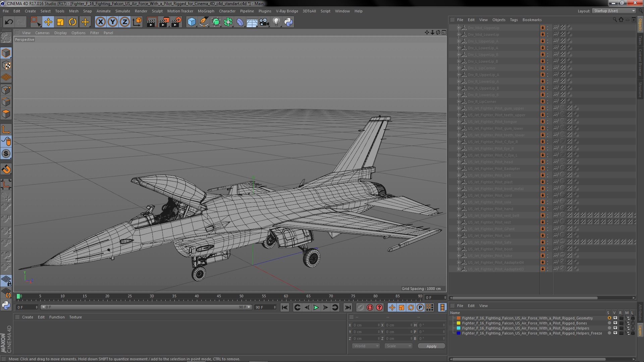This screenshot has width=644, height=362.
Task: Expand Drv_L_LipCorner object
Action: pos(459,68)
